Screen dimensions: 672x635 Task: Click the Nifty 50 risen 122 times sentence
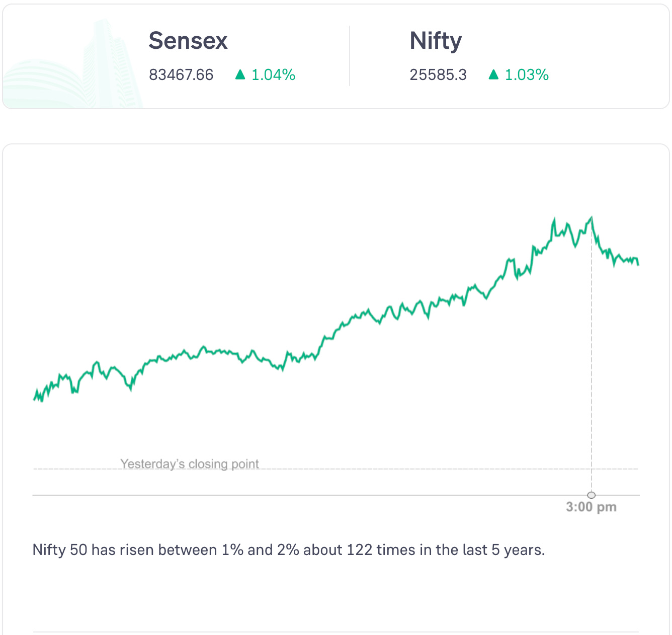pyautogui.click(x=289, y=549)
